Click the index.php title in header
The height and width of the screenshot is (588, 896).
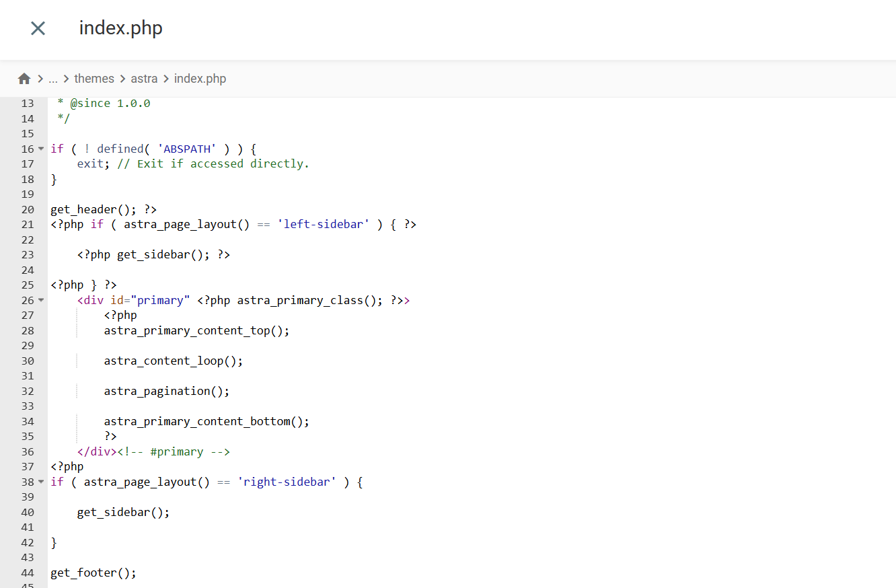[x=121, y=28]
